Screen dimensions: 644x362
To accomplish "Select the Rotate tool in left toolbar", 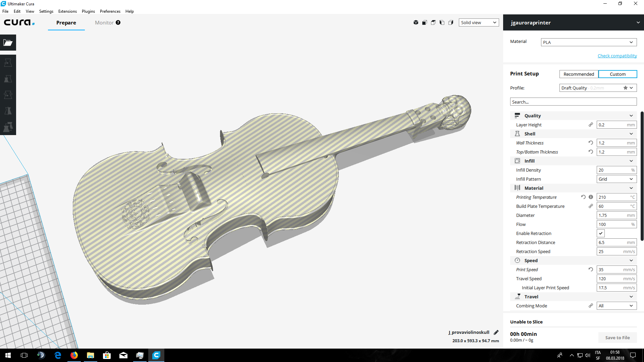I will [8, 95].
